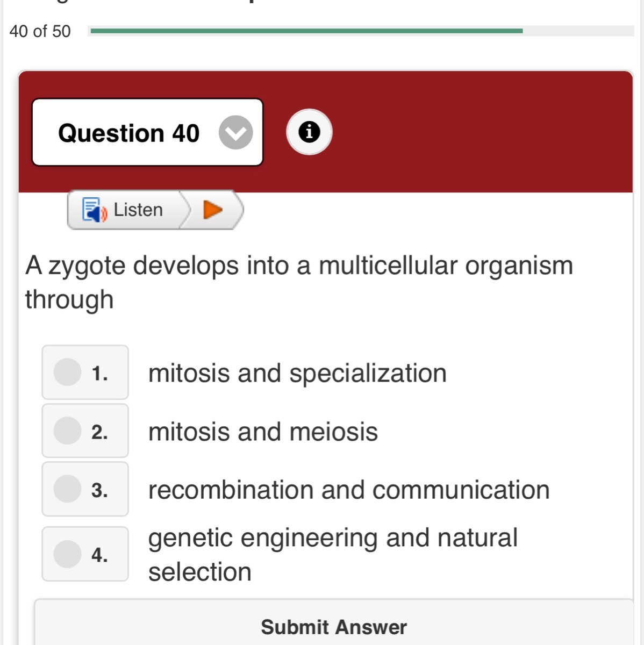644x645 pixels.
Task: Open the Question 40 dropdown arrow
Action: pyautogui.click(x=235, y=132)
